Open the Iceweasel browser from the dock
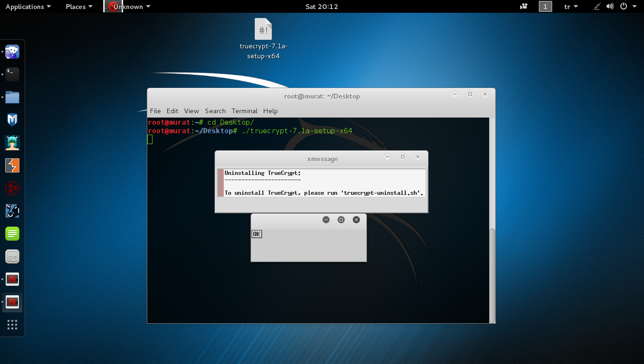The width and height of the screenshot is (644, 364). tap(12, 51)
